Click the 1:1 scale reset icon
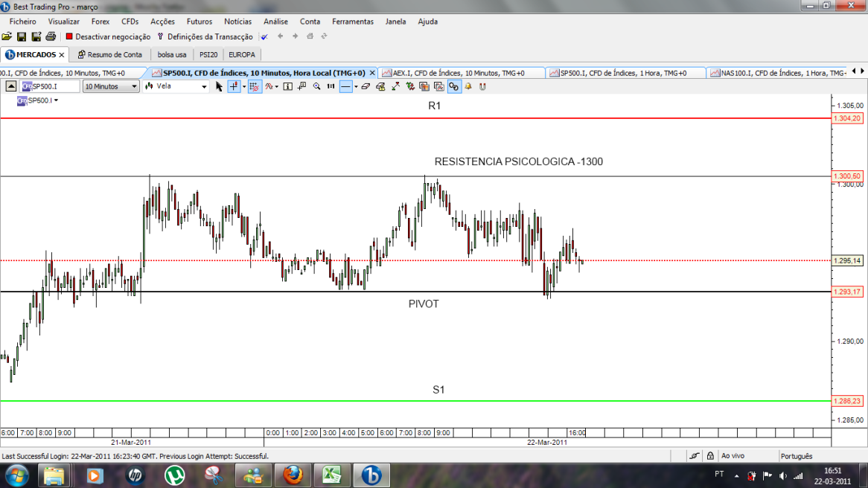The height and width of the screenshot is (488, 868). click(x=331, y=86)
